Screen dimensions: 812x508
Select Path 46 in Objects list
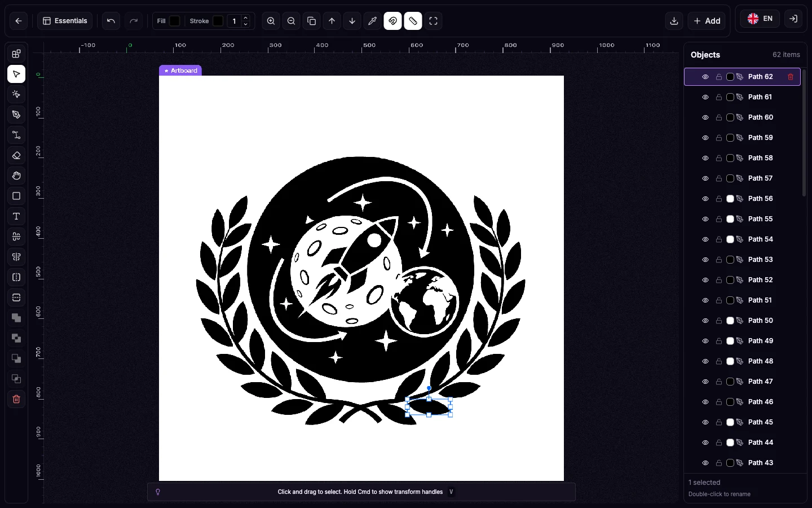pyautogui.click(x=742, y=402)
